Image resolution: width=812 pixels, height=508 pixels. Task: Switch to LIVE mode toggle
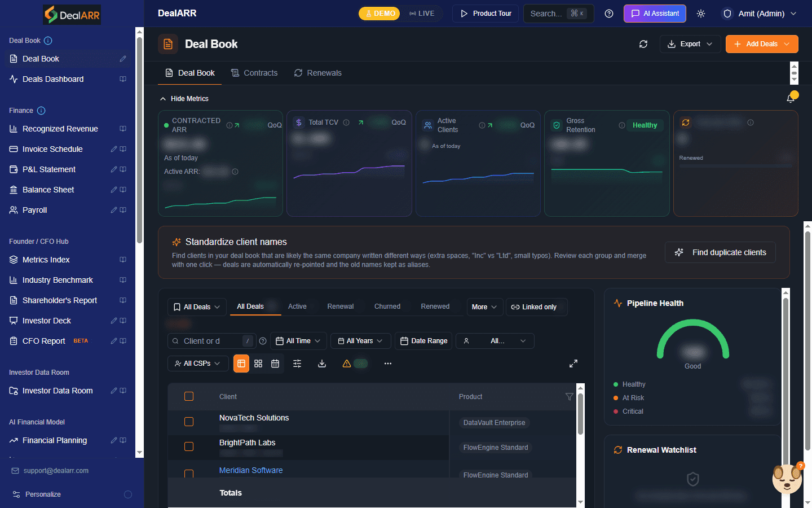422,14
